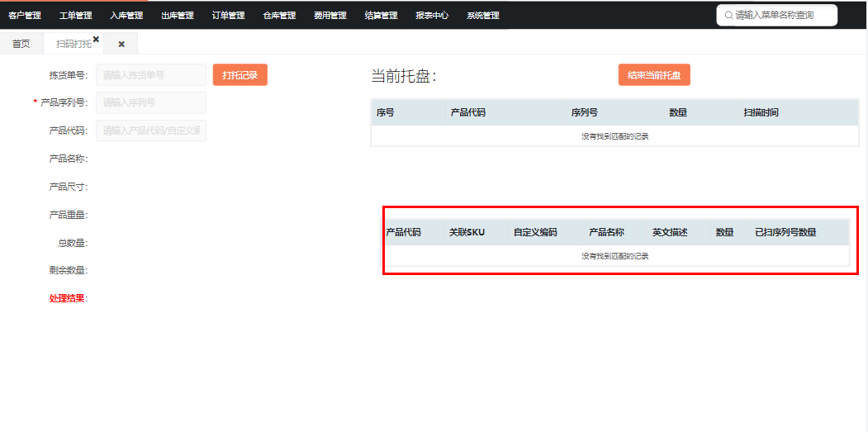Screen dimensions: 868x432
Task: Click the 产品代码 input field
Action: click(x=151, y=131)
